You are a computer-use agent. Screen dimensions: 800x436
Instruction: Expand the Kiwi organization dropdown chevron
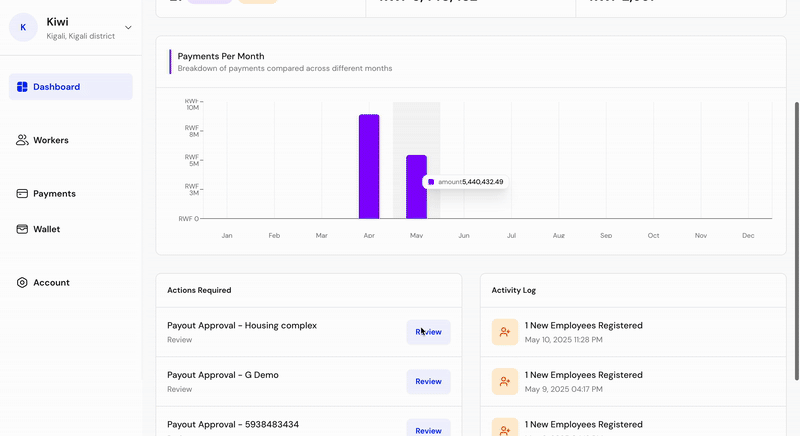tap(128, 28)
